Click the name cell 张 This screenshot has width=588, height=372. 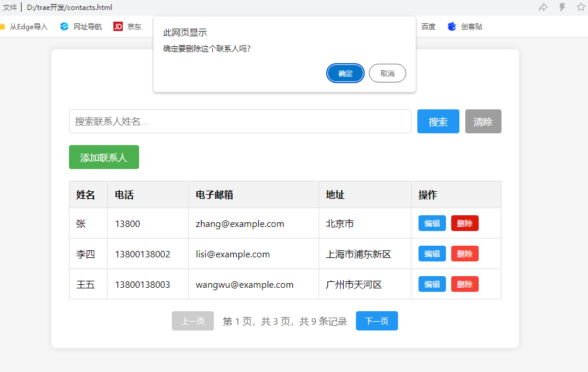tap(81, 223)
